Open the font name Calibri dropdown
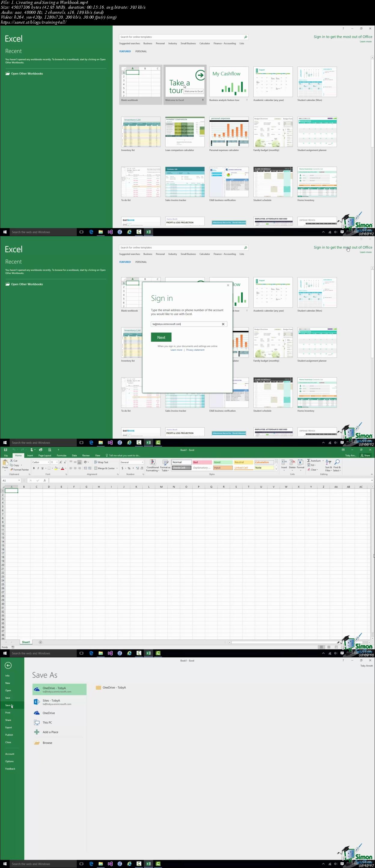This screenshot has width=375, height=868. (48, 462)
